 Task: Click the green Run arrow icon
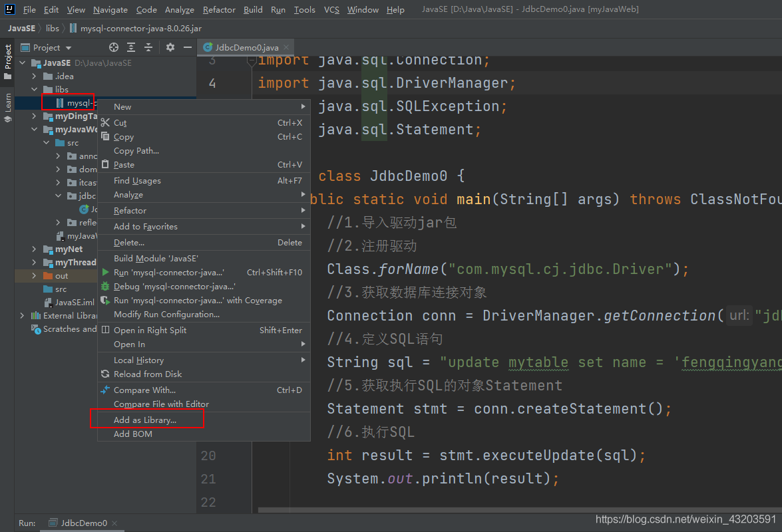(105, 273)
